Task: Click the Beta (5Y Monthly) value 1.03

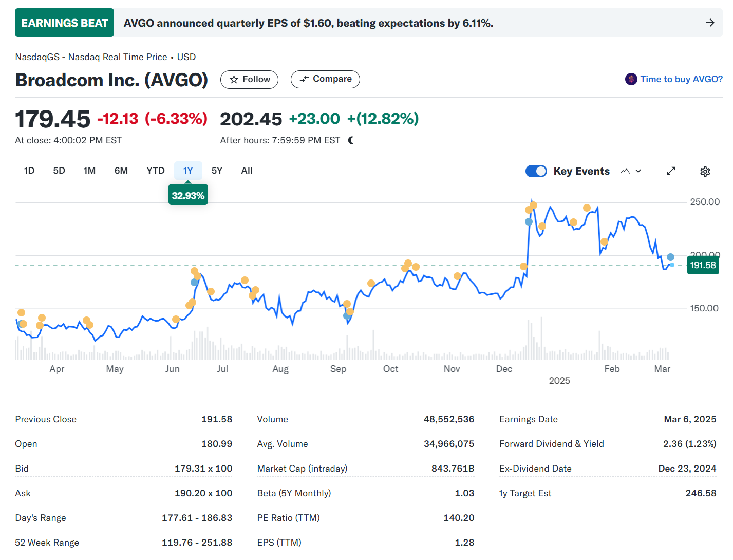Action: (464, 493)
